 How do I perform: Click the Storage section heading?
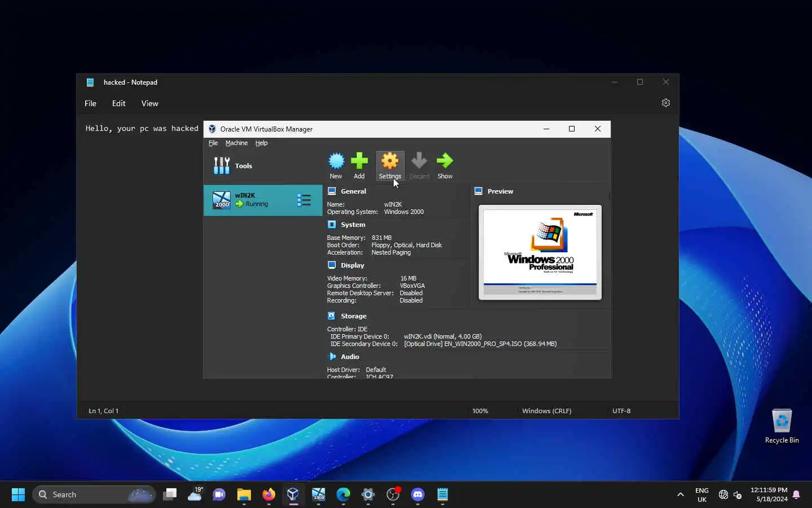pyautogui.click(x=354, y=316)
